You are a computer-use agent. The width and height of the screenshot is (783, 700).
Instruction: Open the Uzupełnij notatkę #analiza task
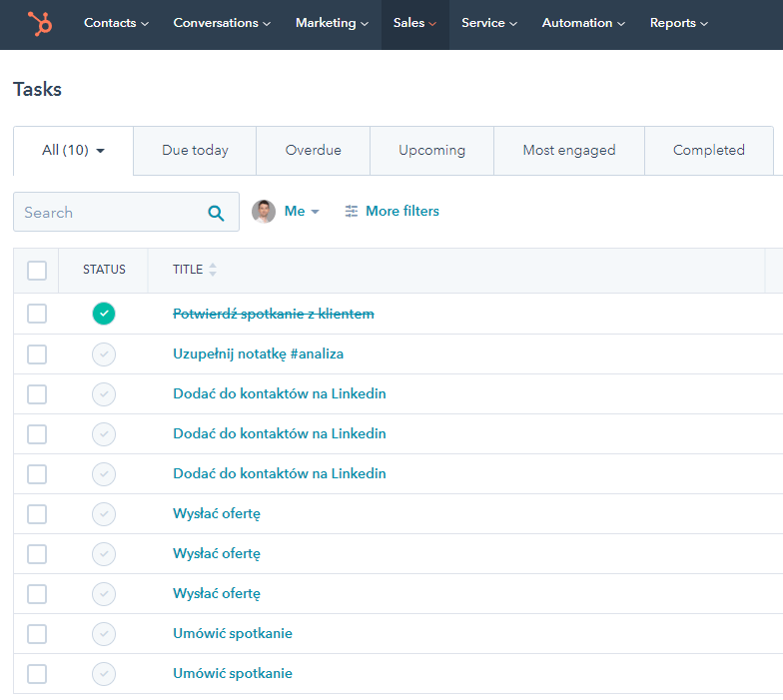click(258, 353)
